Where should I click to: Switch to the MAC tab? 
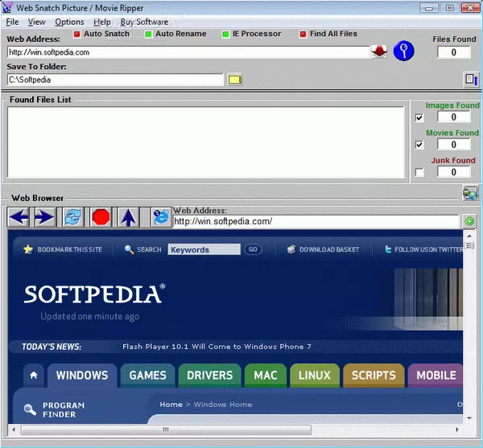[266, 375]
